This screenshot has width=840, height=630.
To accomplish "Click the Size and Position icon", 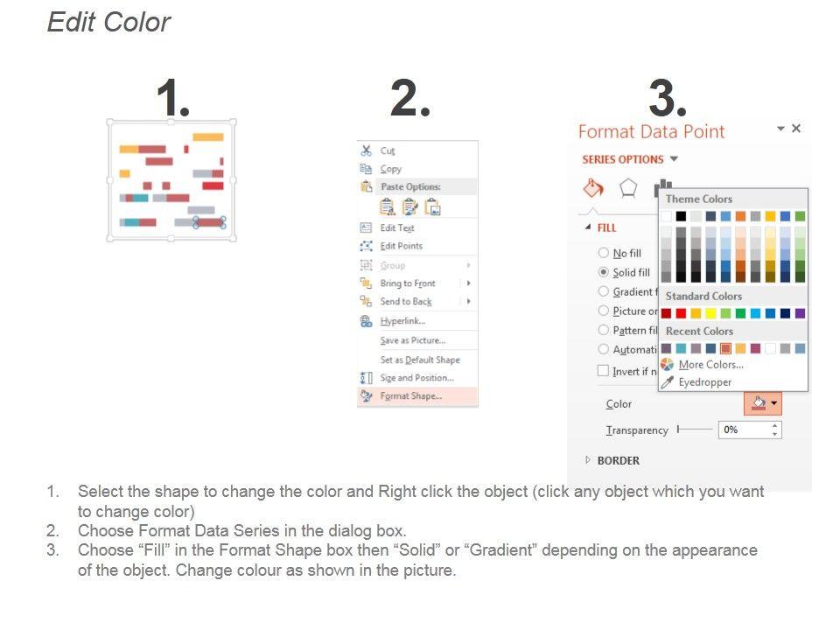I will click(x=367, y=378).
